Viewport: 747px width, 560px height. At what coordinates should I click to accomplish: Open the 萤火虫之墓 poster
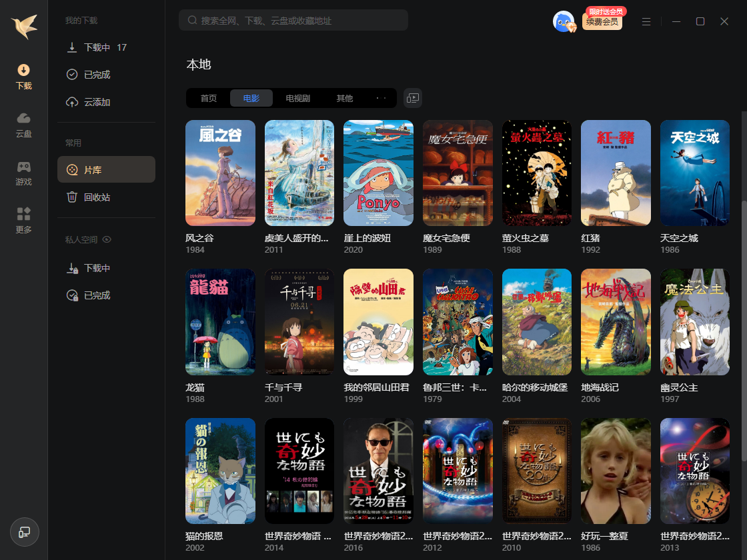[x=536, y=173]
